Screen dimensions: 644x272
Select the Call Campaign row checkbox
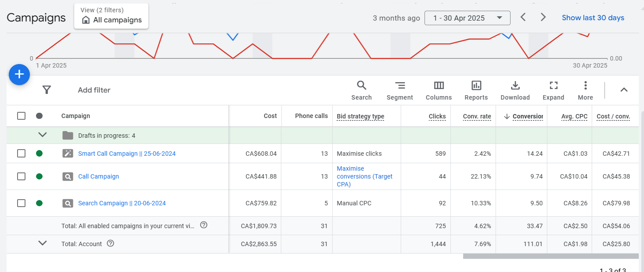(21, 176)
